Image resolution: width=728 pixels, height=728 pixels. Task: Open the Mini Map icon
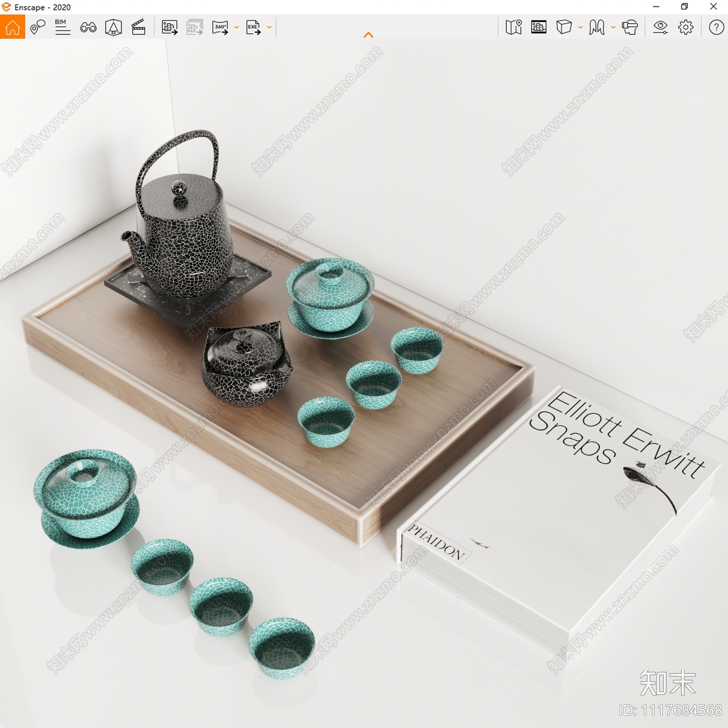pyautogui.click(x=513, y=27)
